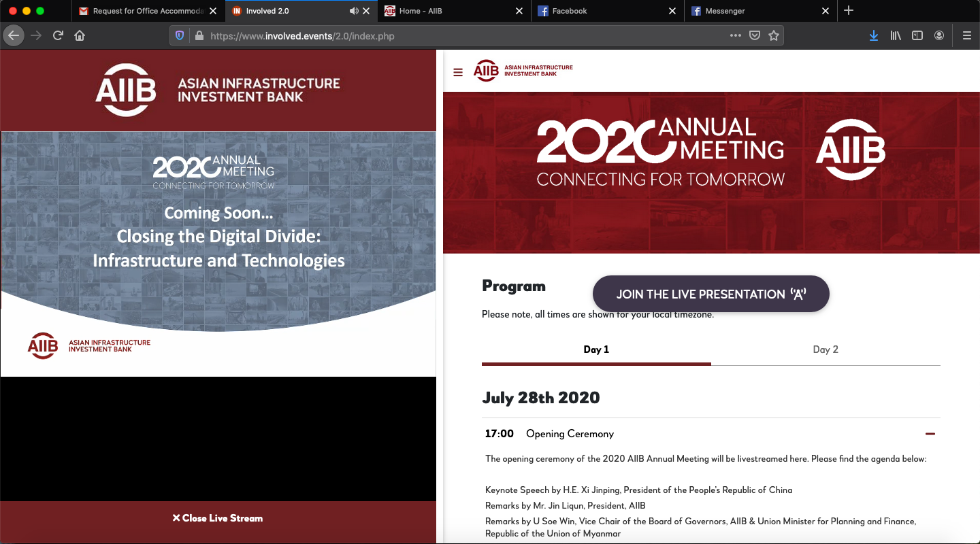Image resolution: width=980 pixels, height=544 pixels.
Task: Click the forward navigation arrow
Action: coord(36,35)
